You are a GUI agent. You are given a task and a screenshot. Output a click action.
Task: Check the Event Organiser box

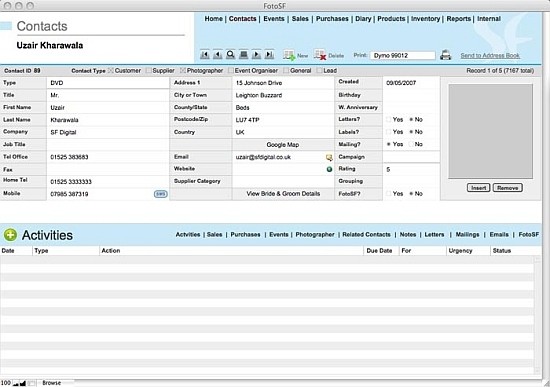coord(230,71)
